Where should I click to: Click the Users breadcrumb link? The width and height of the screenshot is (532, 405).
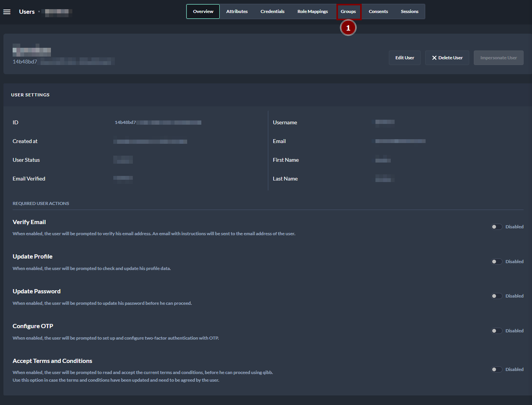27,12
